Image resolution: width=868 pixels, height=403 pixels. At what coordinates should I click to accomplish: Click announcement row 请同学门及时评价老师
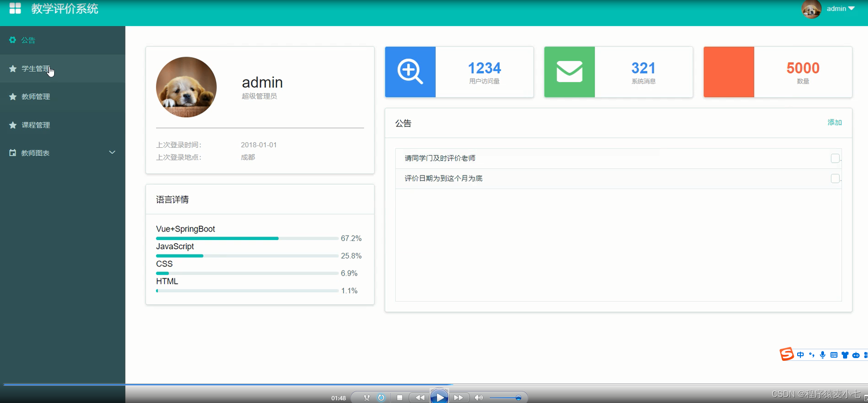[618, 158]
